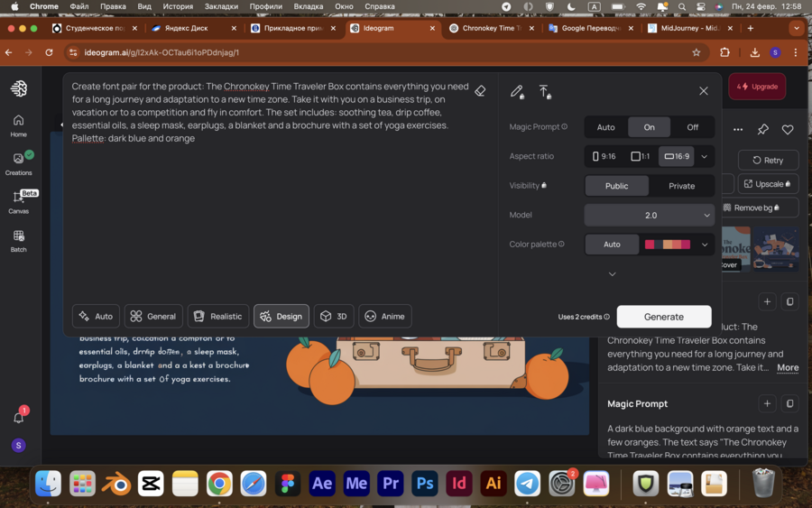Open the История menu
This screenshot has width=812, height=508.
pos(178,6)
